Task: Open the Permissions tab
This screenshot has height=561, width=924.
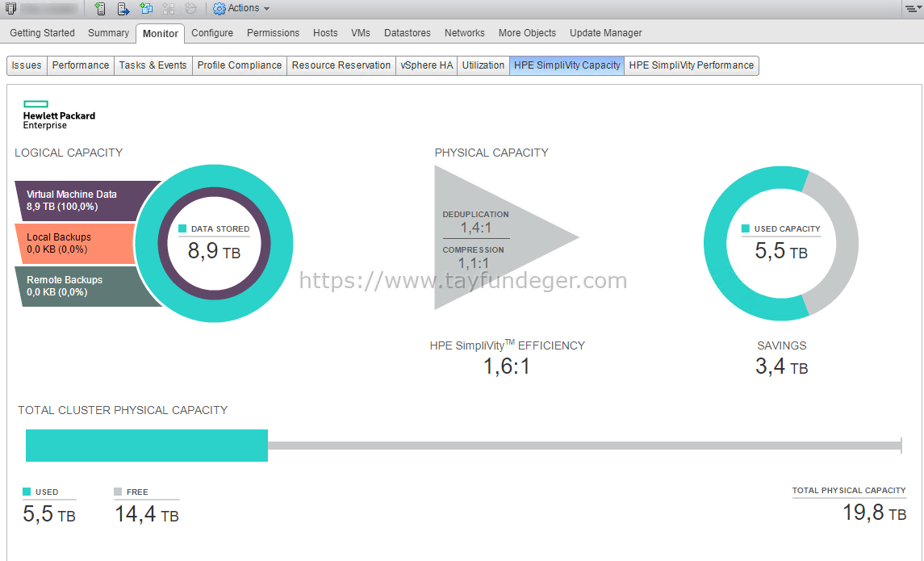Action: click(x=273, y=33)
